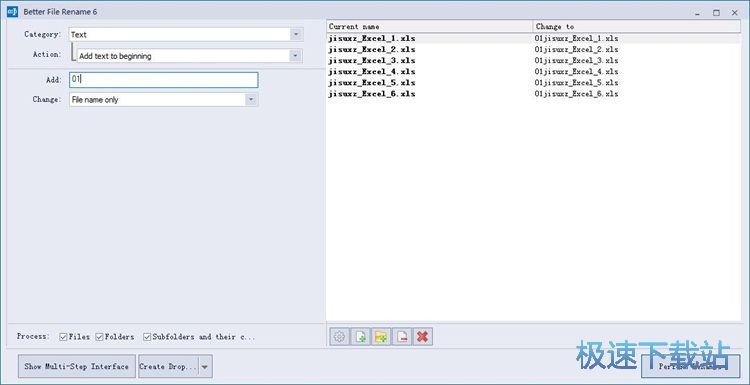Open the Action dropdown list
The height and width of the screenshot is (385, 750).
pyautogui.click(x=296, y=56)
